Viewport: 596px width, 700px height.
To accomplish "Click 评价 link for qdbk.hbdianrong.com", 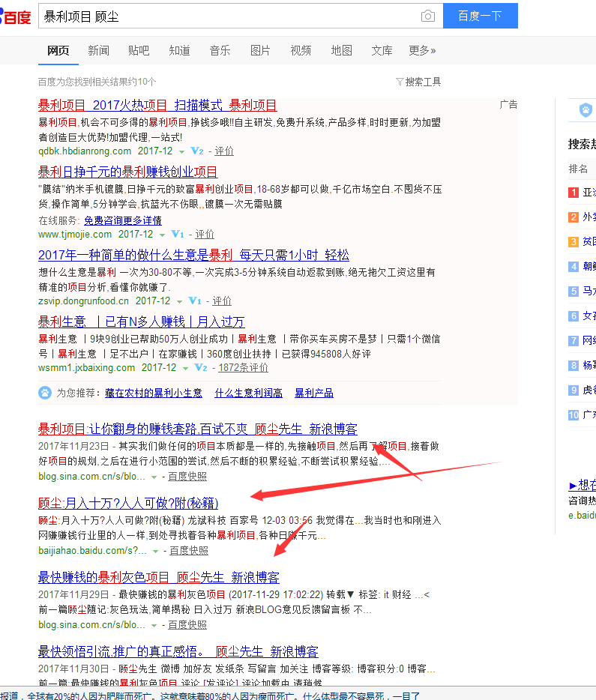I will click(x=224, y=151).
